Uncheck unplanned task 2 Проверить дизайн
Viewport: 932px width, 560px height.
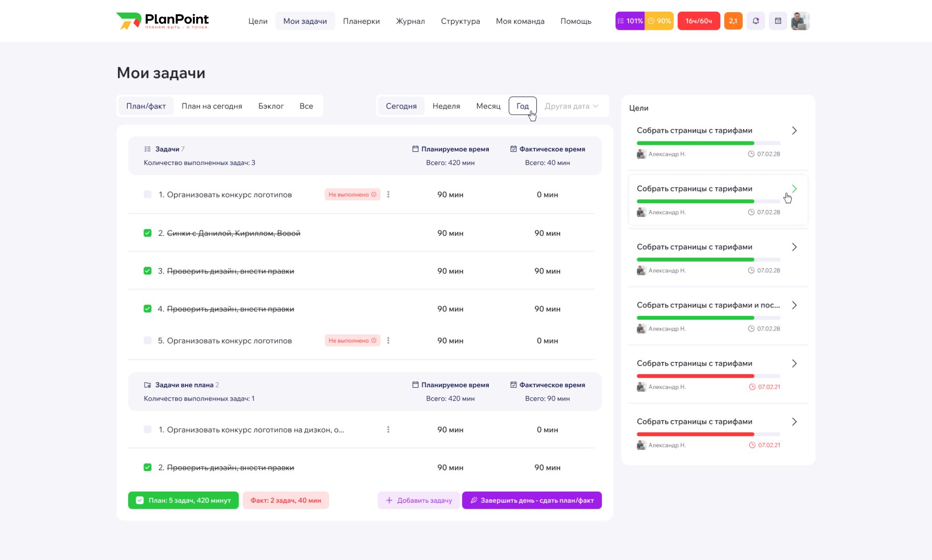tap(148, 467)
